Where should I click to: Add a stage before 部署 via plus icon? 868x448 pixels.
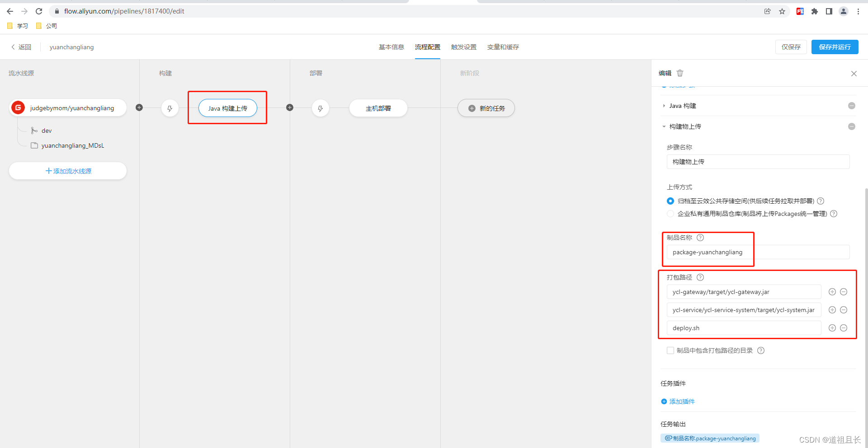(290, 107)
